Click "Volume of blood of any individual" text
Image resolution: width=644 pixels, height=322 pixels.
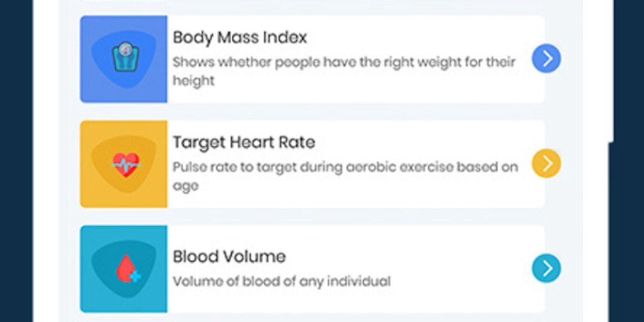281,280
